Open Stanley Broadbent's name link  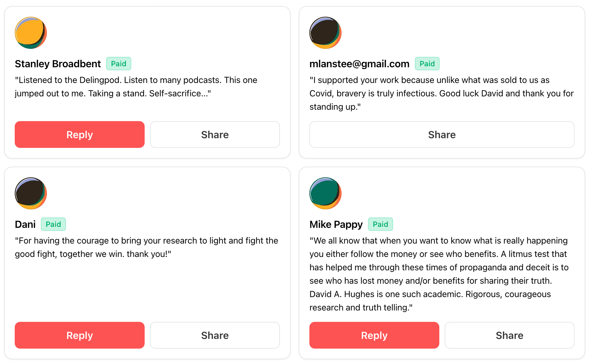click(58, 64)
